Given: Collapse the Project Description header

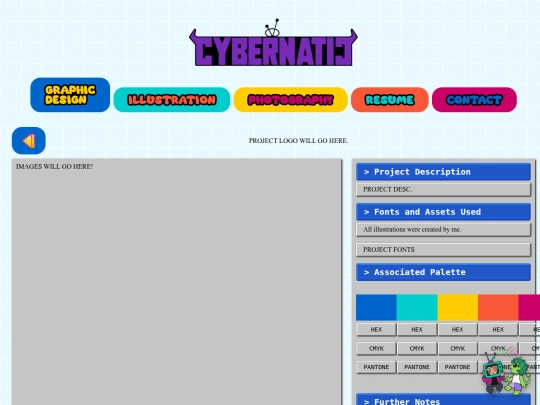Looking at the screenshot, I should (x=443, y=172).
